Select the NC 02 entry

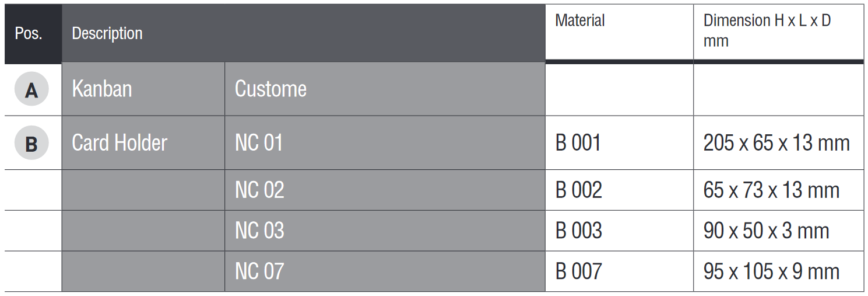tap(259, 190)
